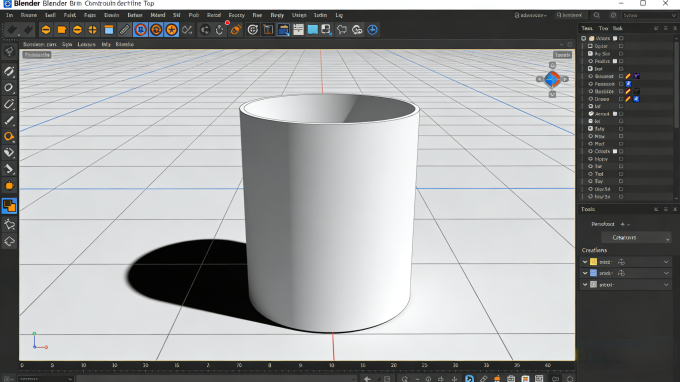This screenshot has height=382, width=680.
Task: Click the blue circular arrow icon in bottom bar
Action: (x=469, y=379)
